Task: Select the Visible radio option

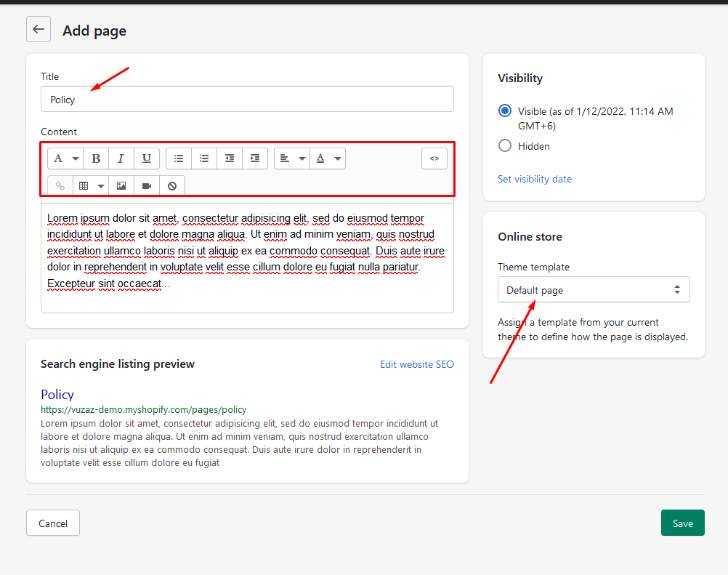Action: [505, 111]
